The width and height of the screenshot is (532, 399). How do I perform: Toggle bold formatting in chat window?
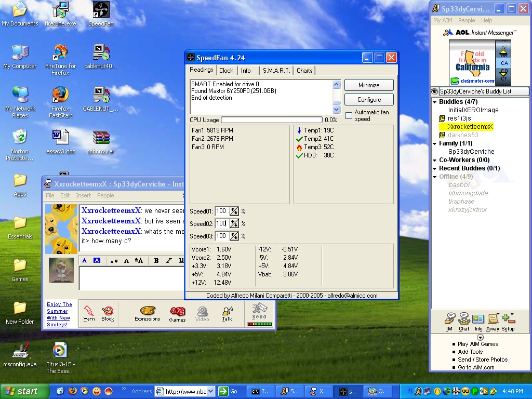(156, 261)
